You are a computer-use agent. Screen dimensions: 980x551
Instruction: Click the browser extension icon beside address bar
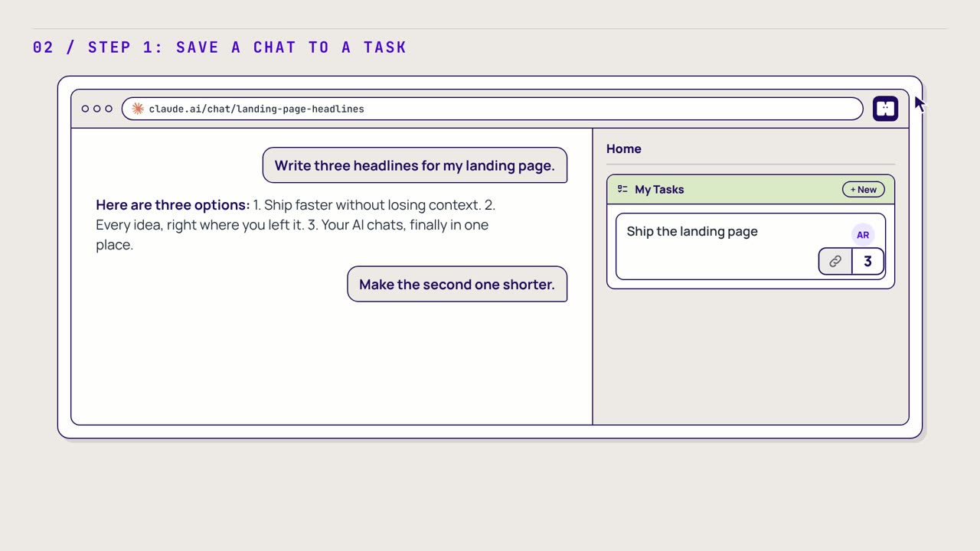(x=885, y=109)
